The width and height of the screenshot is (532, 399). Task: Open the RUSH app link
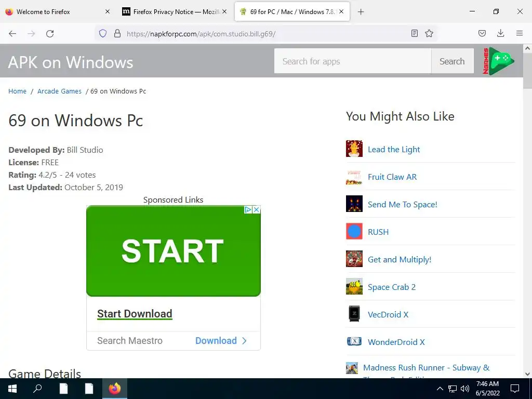coord(378,232)
